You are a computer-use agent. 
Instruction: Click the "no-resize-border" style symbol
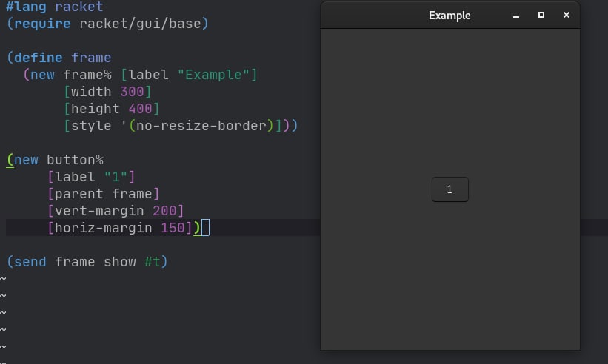click(x=201, y=126)
